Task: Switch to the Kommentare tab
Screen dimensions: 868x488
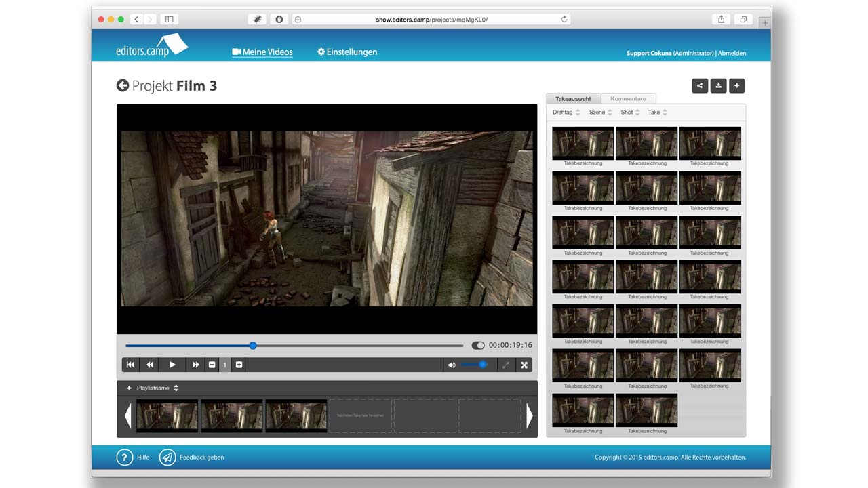Action: (628, 99)
